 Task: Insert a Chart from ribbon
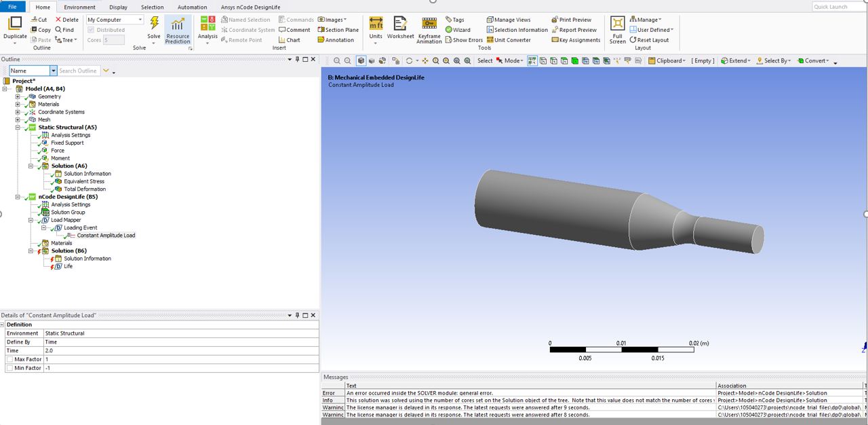point(290,40)
